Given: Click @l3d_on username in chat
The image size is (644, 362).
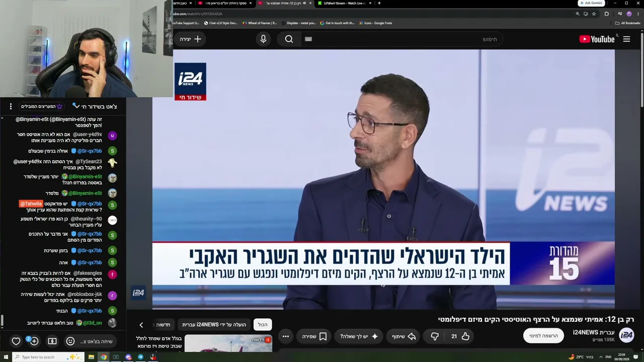Looking at the screenshot, I should coord(92,323).
